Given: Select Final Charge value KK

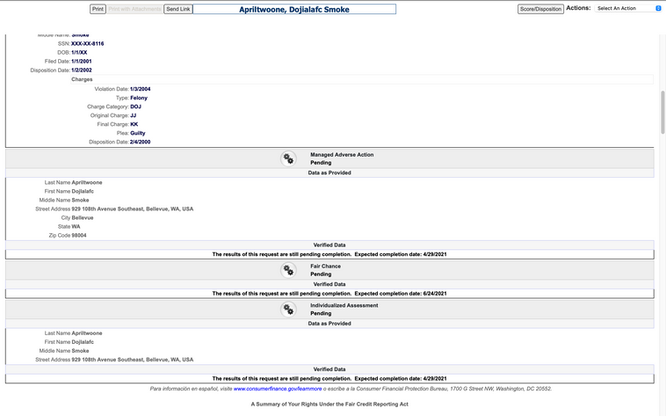Looking at the screenshot, I should 134,125.
